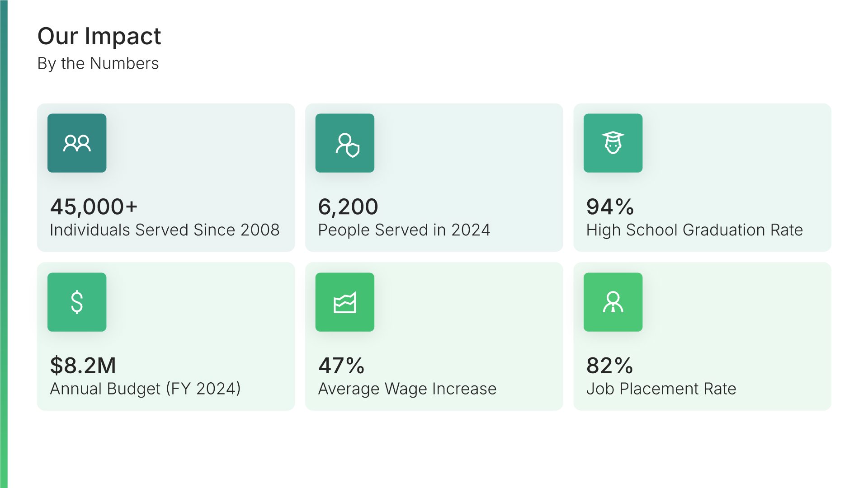This screenshot has height=488, width=868.
Task: Select the 'Our Impact' title
Action: tap(99, 36)
